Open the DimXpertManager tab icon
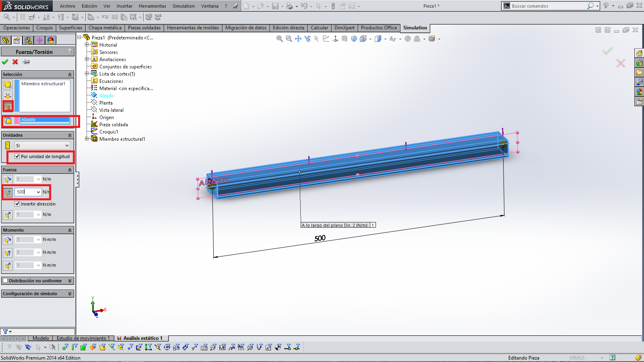This screenshot has height=362, width=644. (x=39, y=40)
